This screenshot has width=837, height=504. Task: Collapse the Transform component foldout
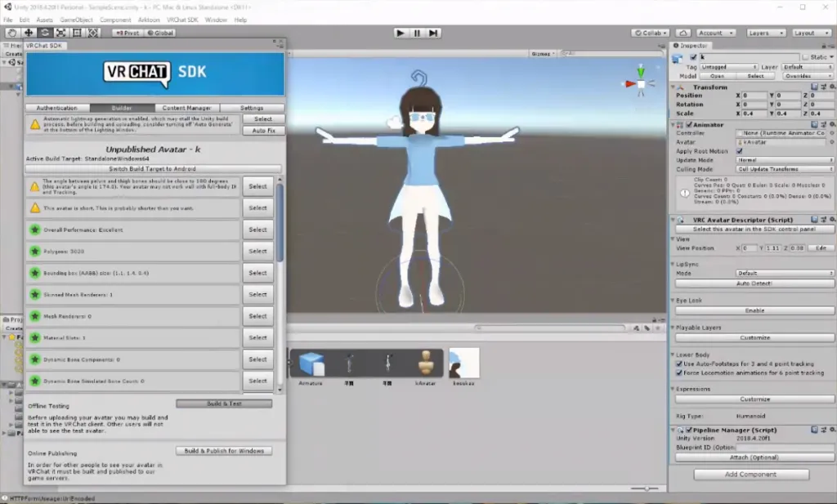[674, 87]
